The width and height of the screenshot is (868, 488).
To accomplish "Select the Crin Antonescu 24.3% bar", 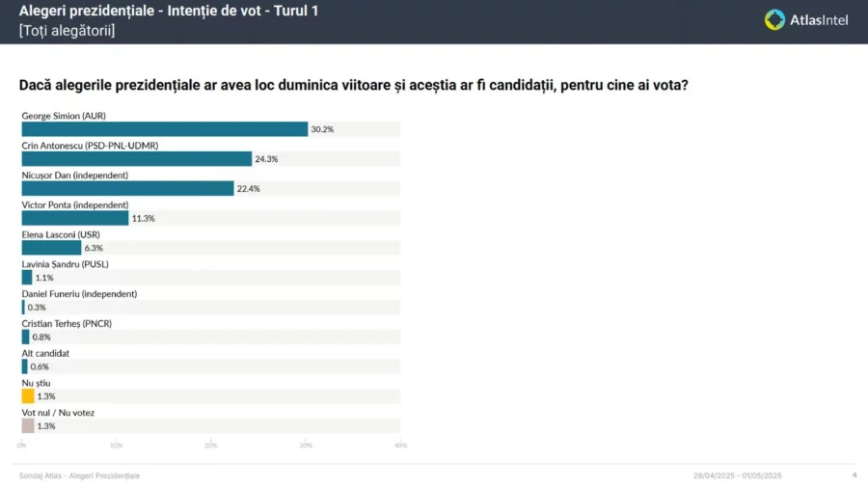I will [x=136, y=159].
